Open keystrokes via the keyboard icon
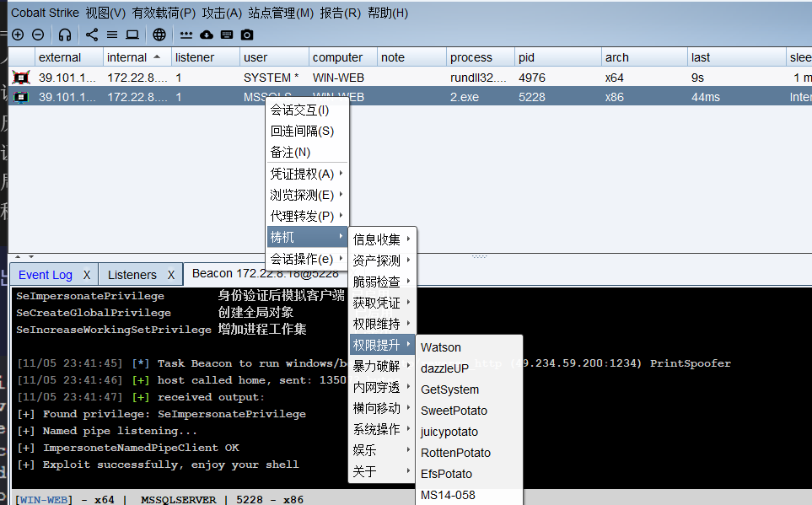Screen dimensions: 812x505 (227, 35)
